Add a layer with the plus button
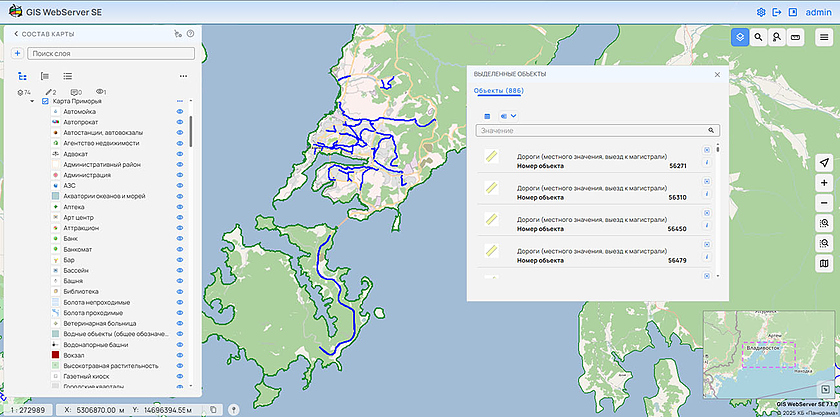Viewport: 840px width, 417px height. tap(17, 53)
